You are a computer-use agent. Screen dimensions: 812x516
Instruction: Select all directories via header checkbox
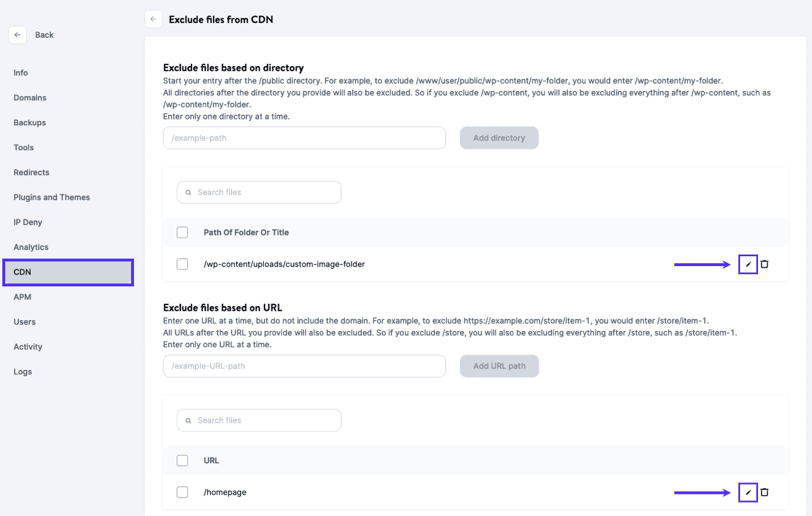182,232
